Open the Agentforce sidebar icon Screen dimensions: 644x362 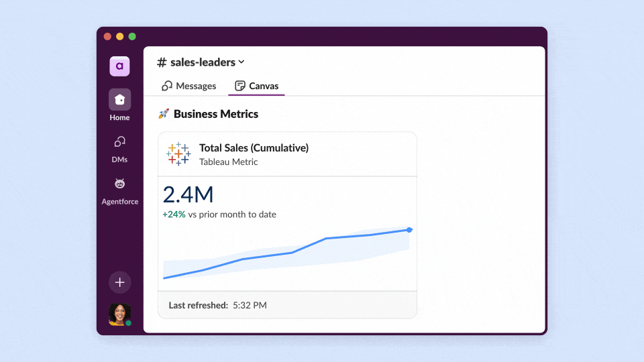pyautogui.click(x=119, y=184)
